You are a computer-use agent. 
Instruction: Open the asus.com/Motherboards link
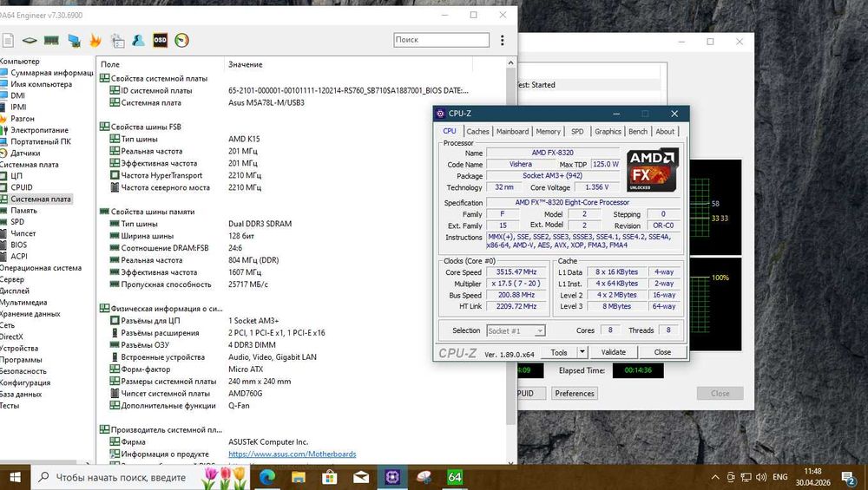[x=293, y=454]
